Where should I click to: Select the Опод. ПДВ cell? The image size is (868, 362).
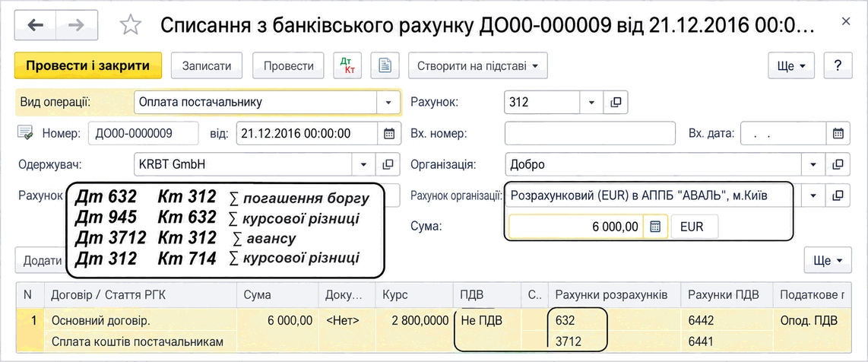(x=812, y=320)
